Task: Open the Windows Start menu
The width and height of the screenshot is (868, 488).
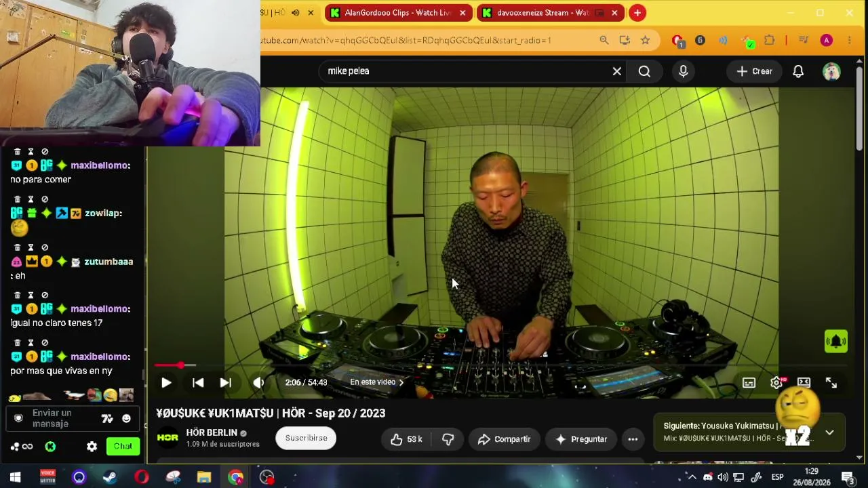Action: click(x=15, y=477)
